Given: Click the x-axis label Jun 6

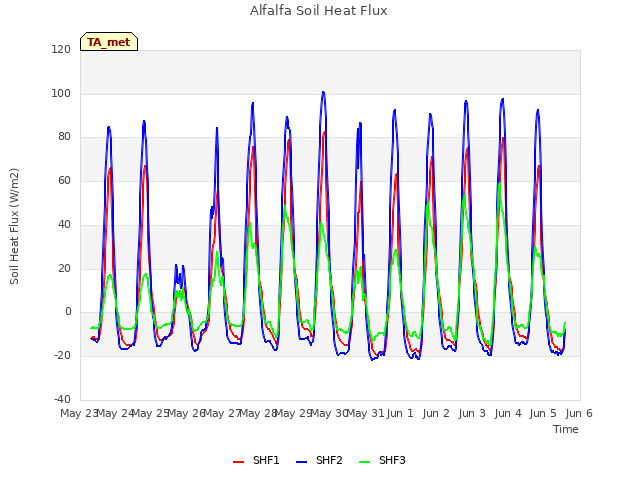Looking at the screenshot, I should pos(579,413).
